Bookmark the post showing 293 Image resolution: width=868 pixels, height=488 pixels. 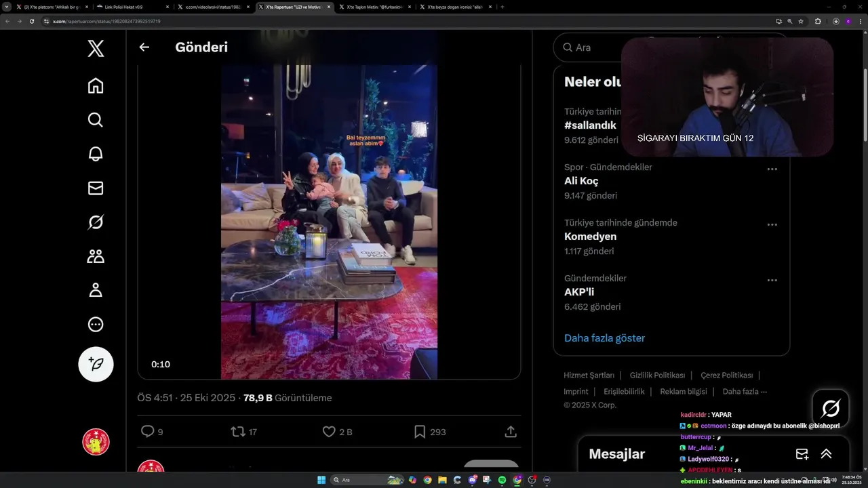pos(420,431)
